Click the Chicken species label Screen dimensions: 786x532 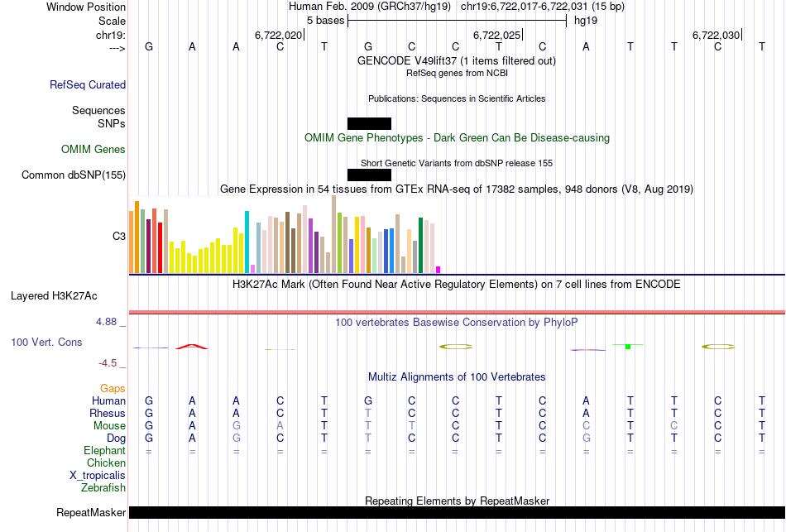pos(106,463)
